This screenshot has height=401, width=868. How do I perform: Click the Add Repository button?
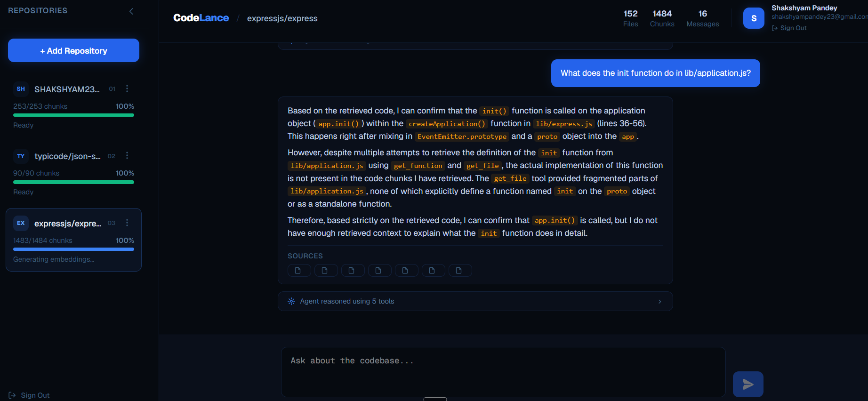click(x=73, y=50)
